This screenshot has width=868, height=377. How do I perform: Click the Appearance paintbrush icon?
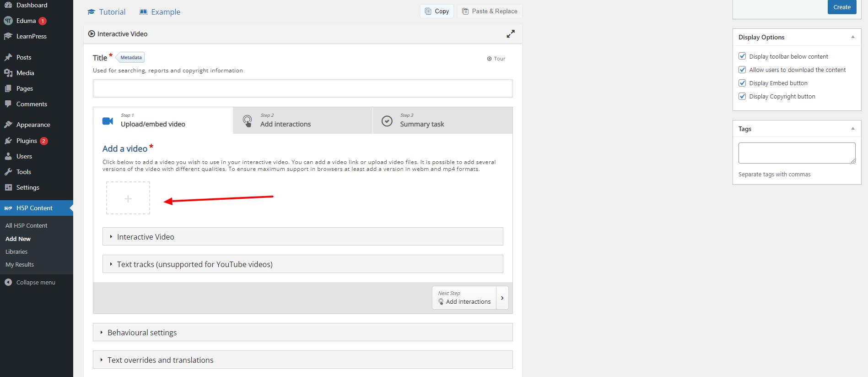[8, 125]
